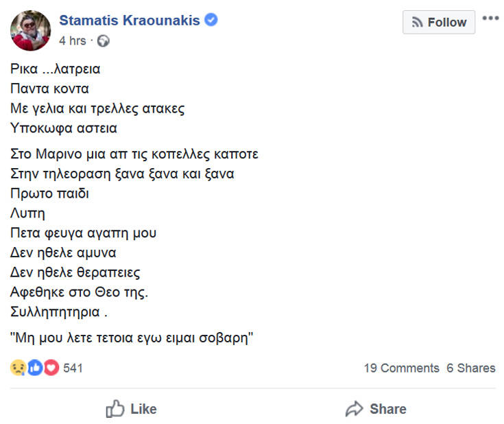504x424 pixels.
Task: Expand the 19 Comments list
Action: [x=401, y=368]
